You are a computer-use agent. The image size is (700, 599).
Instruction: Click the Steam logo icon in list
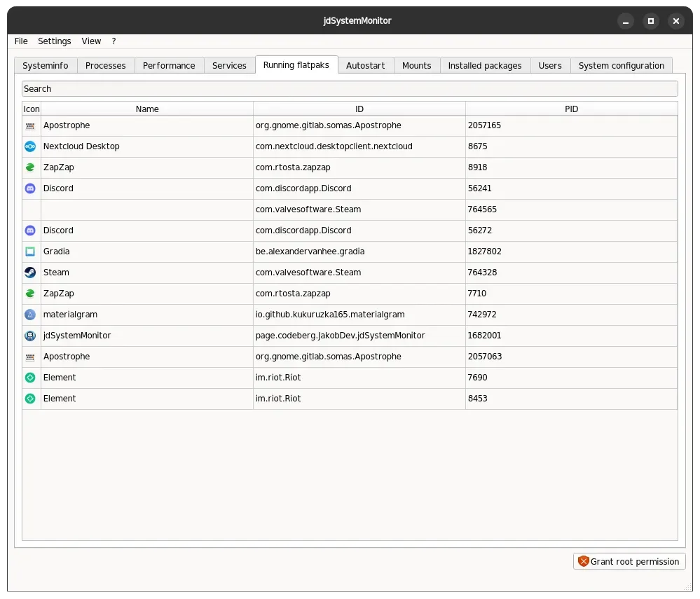pyautogui.click(x=30, y=273)
